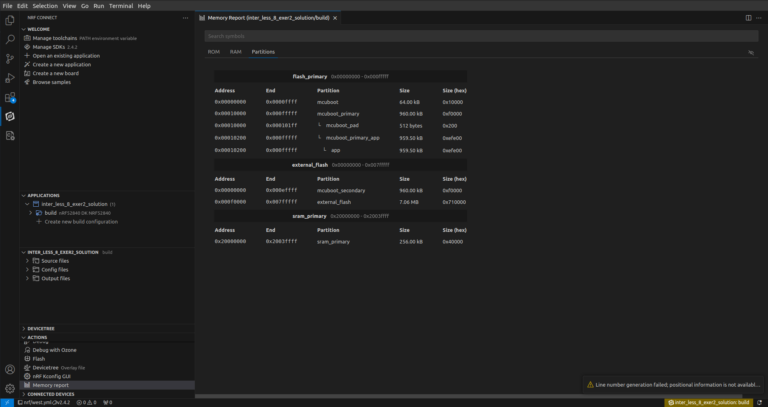Screen dimensions: 768x407
Task: Open the Terminal menu
Action: click(x=121, y=6)
